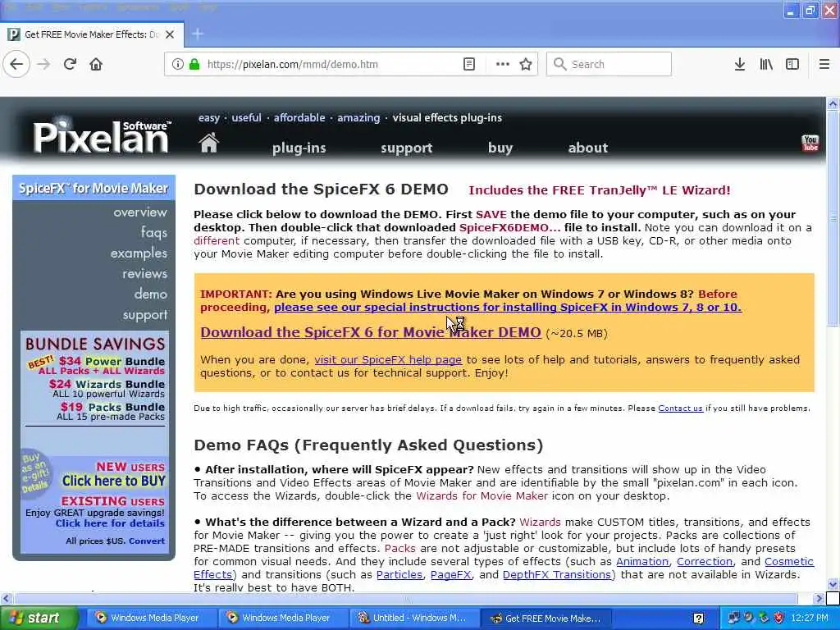This screenshot has width=840, height=630.
Task: Open page actions three-dots menu
Action: point(503,64)
